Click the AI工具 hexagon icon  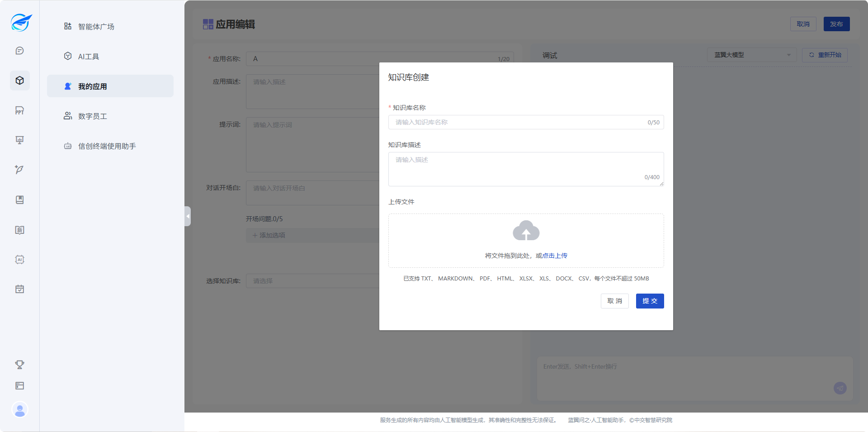[68, 56]
